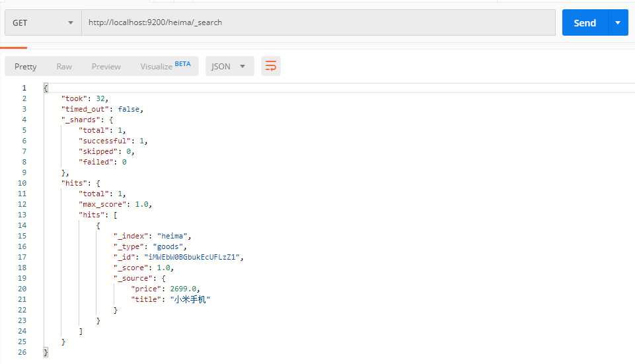Click the "_id" value line
Viewport: 635px width, 364px height.
(x=178, y=257)
